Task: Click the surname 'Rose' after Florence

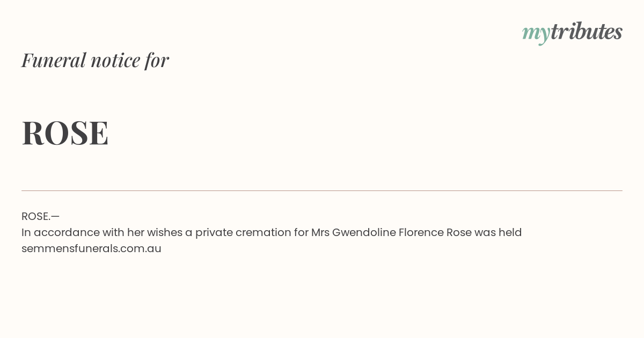Action: click(459, 232)
